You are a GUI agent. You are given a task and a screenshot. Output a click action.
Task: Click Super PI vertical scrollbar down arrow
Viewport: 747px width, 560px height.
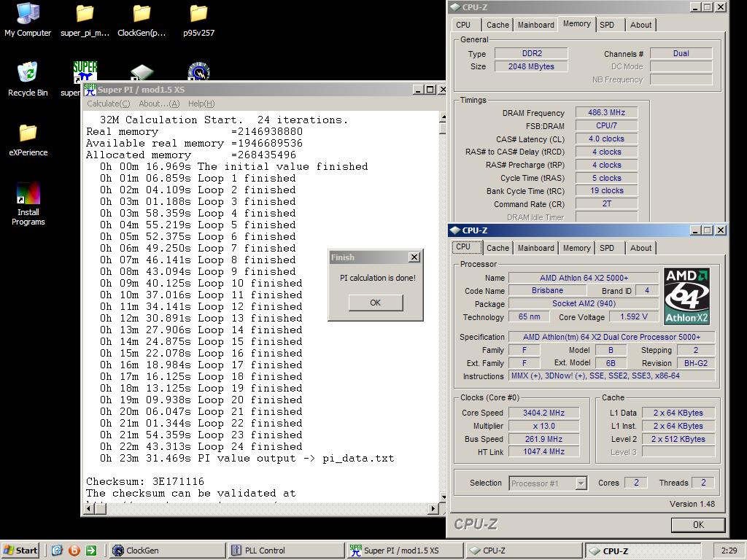[443, 497]
